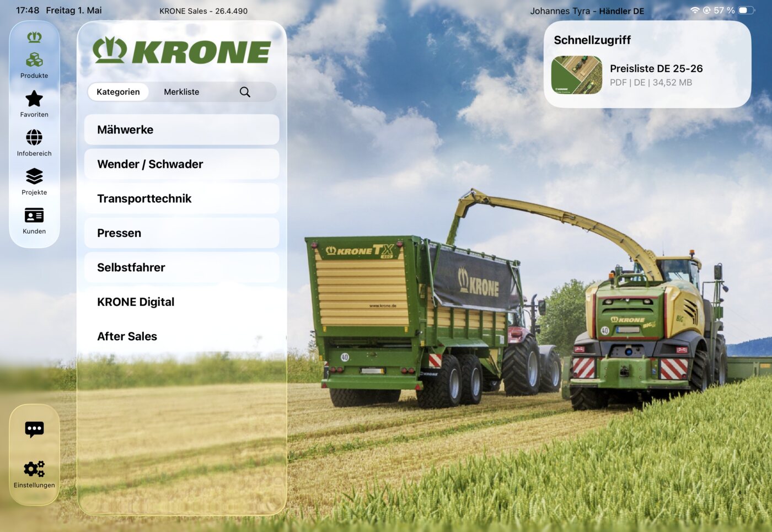
Task: Click the Preisliste DE 25-26 title
Action: coord(656,68)
